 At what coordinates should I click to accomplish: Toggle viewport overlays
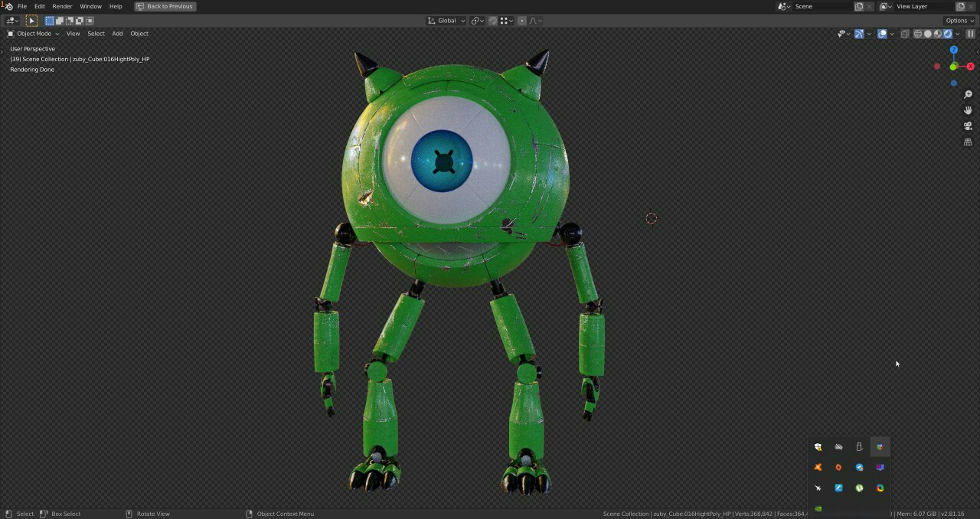pos(882,34)
